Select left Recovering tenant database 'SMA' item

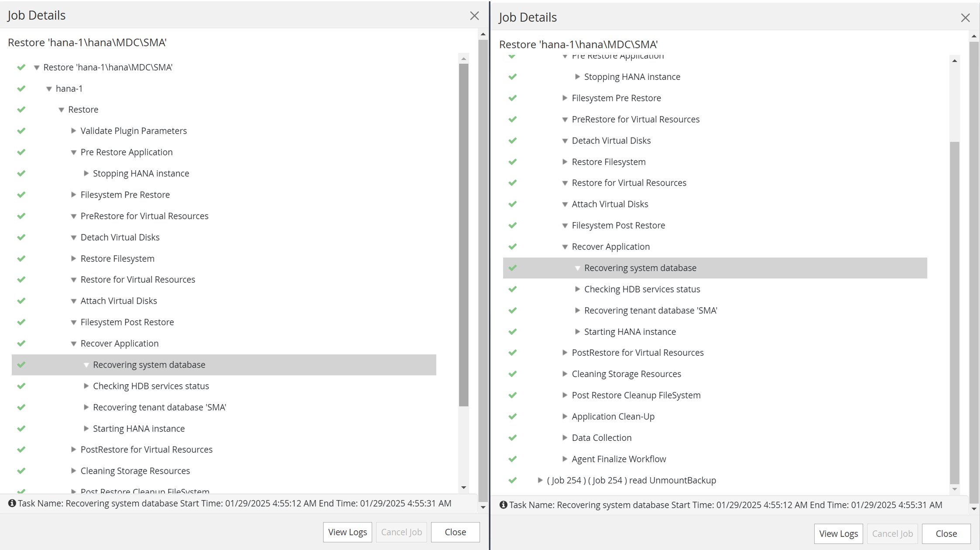click(x=159, y=407)
